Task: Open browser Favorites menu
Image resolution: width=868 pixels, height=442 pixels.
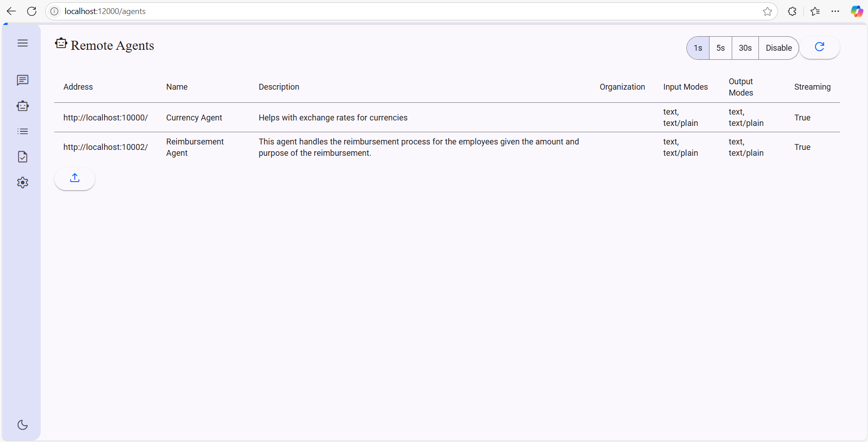Action: (814, 11)
